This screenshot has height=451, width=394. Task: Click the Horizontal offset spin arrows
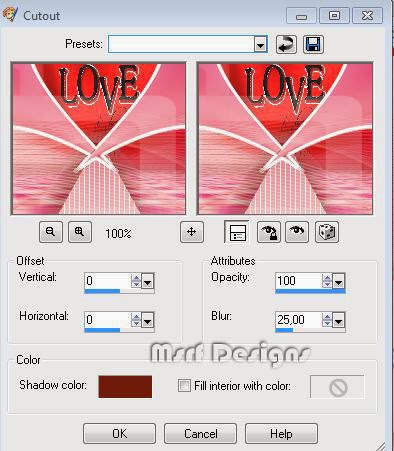tap(136, 320)
